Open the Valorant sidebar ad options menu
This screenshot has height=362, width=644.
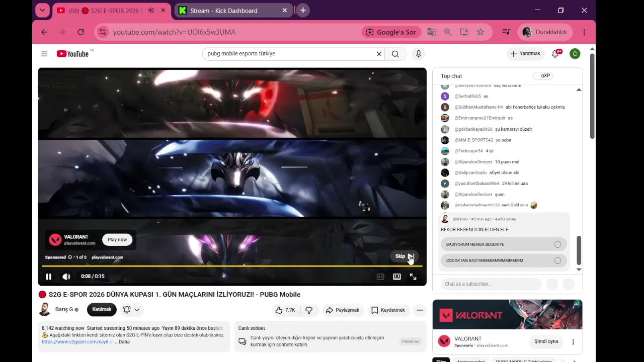[x=573, y=342]
